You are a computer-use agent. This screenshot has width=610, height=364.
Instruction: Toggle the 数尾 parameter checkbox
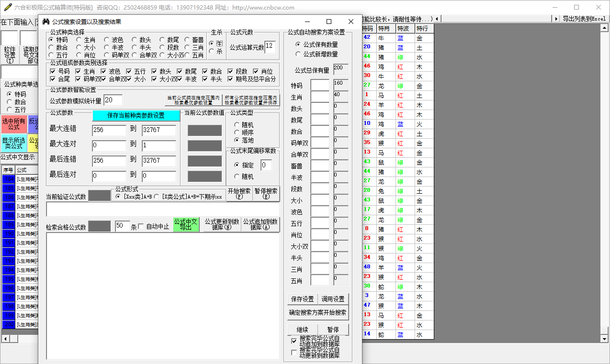pyautogui.click(x=180, y=71)
